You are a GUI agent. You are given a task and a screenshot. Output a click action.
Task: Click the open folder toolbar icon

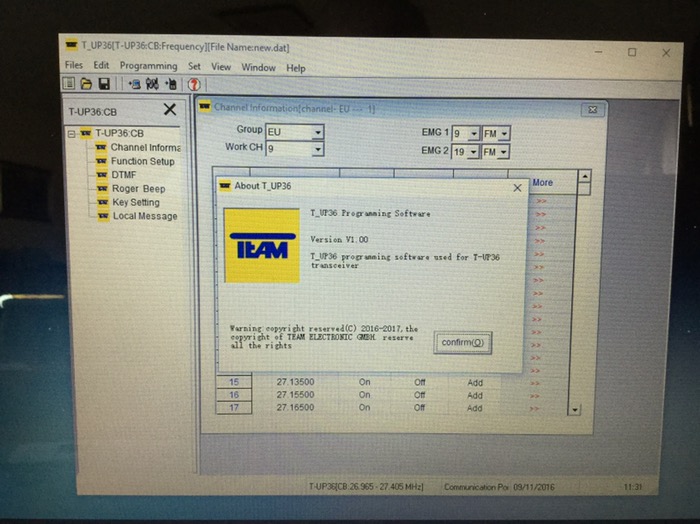(x=86, y=83)
